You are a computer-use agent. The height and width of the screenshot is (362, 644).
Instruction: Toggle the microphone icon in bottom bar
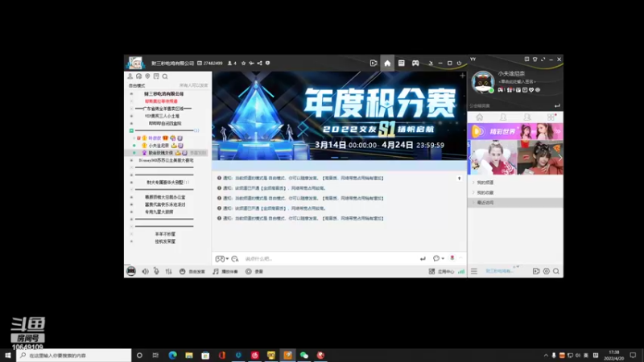click(156, 271)
